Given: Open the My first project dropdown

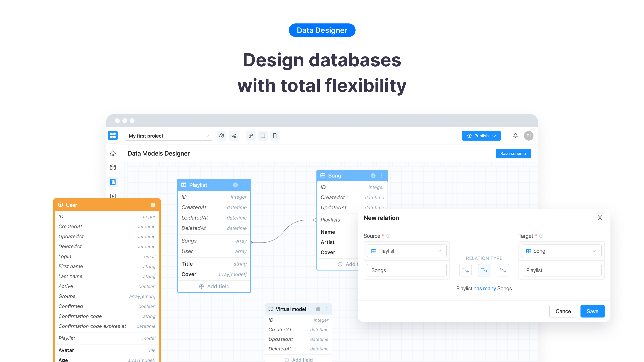Looking at the screenshot, I should click(x=169, y=136).
